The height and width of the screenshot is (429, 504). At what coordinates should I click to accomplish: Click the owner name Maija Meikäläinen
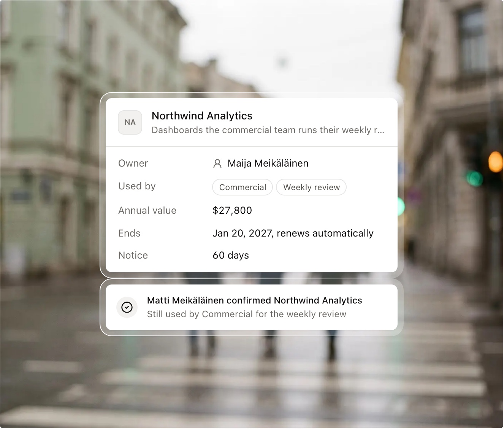268,164
